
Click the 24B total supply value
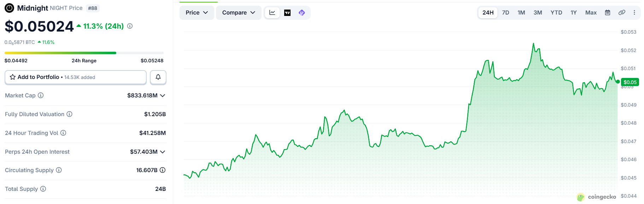(x=160, y=189)
